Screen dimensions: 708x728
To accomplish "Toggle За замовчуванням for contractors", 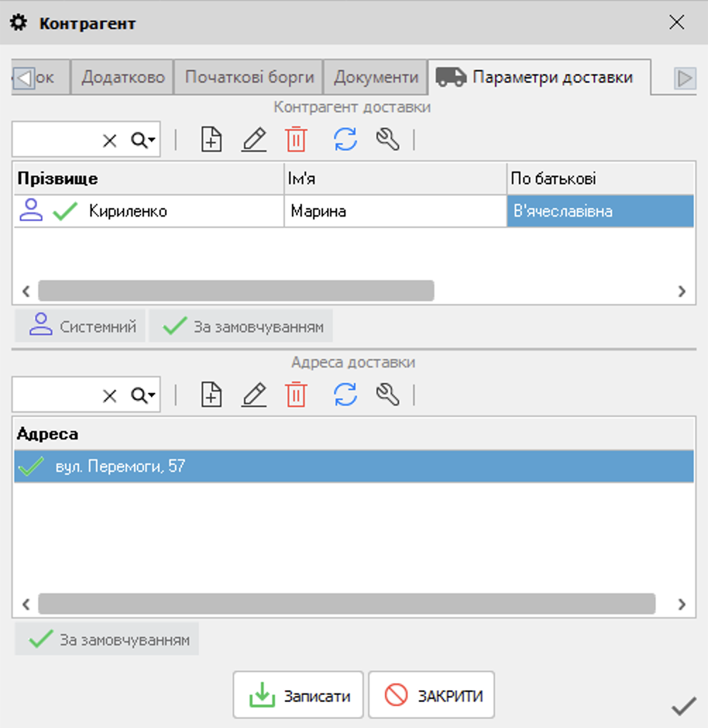I will pos(241,326).
